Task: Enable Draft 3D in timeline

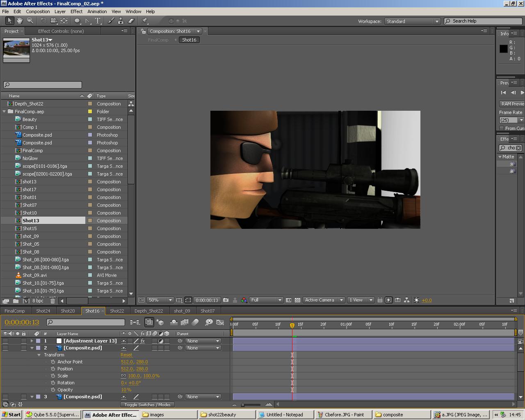Action: [x=160, y=322]
